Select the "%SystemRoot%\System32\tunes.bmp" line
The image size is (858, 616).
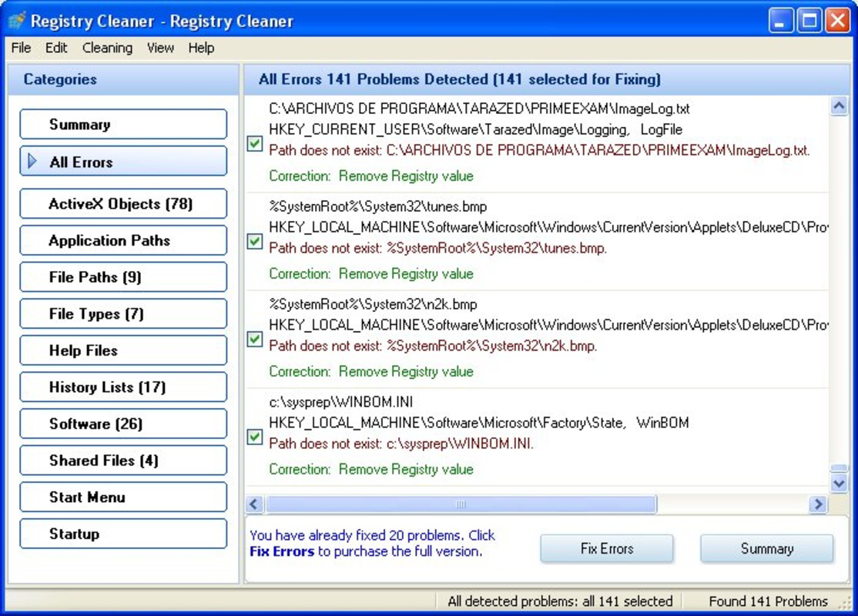click(377, 206)
